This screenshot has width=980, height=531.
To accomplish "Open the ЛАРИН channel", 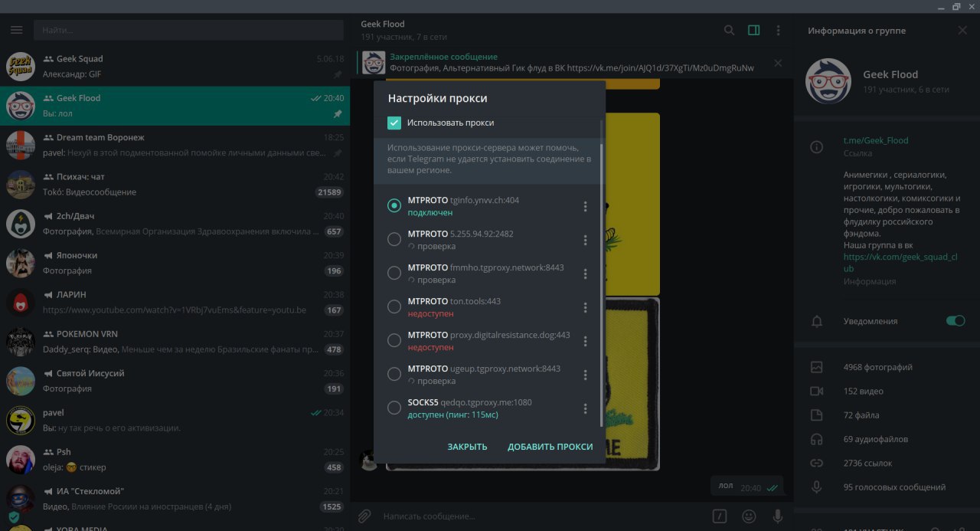I will pyautogui.click(x=175, y=303).
